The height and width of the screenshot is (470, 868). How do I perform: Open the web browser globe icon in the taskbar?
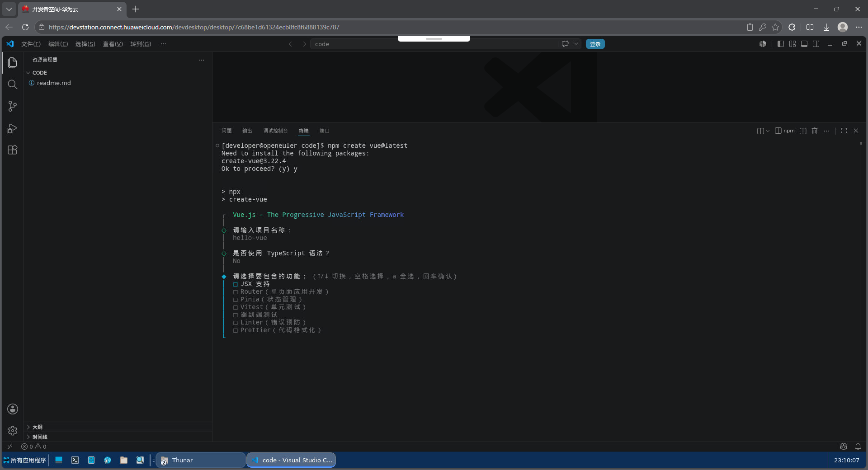[108, 460]
